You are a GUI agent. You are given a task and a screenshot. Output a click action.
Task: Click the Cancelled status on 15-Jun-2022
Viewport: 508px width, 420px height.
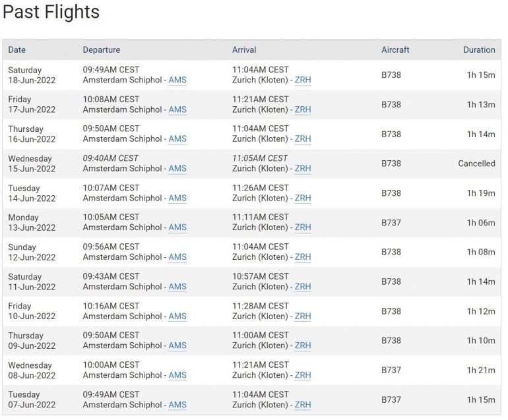pos(476,164)
